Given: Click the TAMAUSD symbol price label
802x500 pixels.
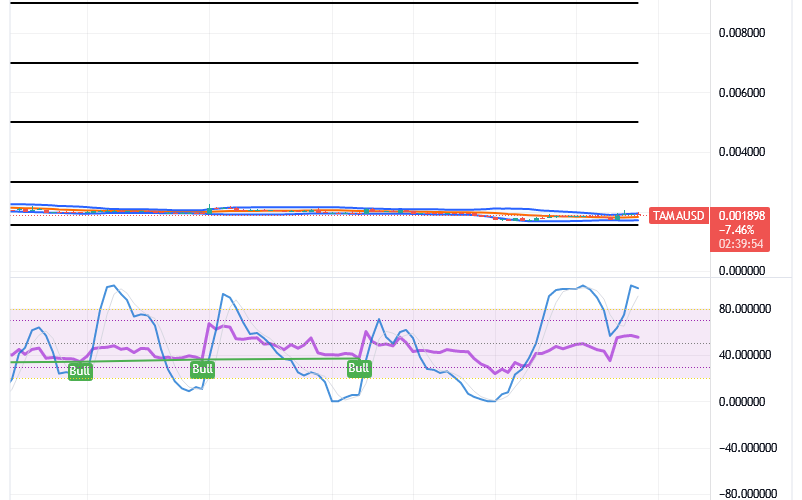Looking at the screenshot, I should [678, 216].
